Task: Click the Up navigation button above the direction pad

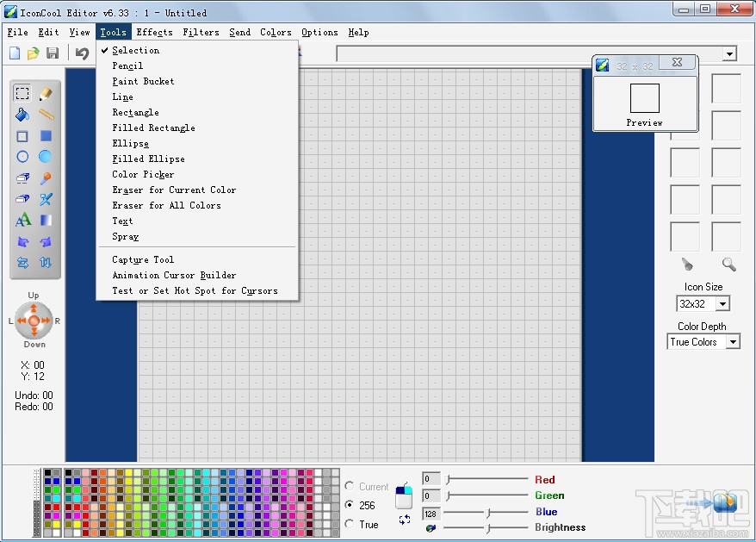Action: 34,295
